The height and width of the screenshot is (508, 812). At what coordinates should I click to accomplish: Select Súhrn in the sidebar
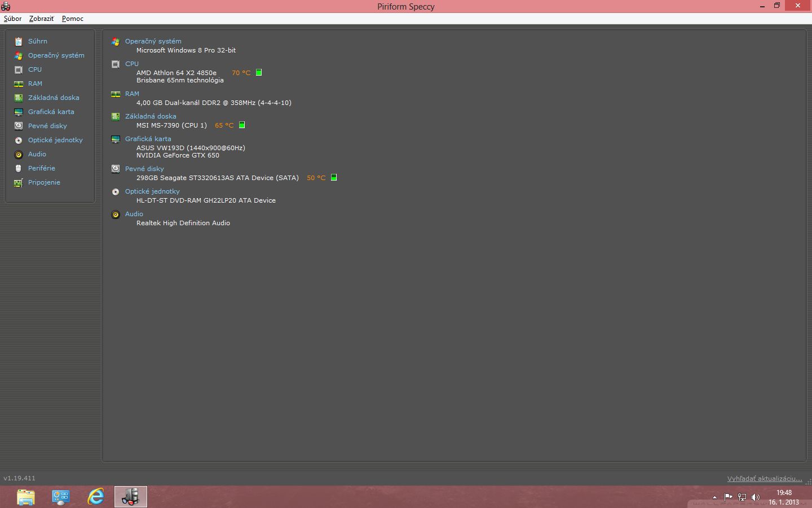(x=38, y=41)
